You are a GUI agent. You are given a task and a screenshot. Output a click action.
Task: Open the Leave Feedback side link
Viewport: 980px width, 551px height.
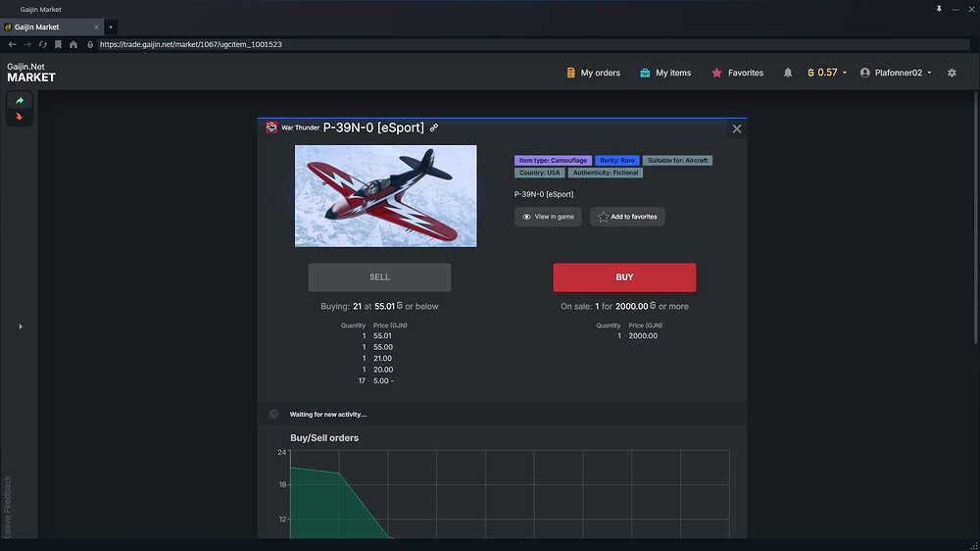coord(8,506)
